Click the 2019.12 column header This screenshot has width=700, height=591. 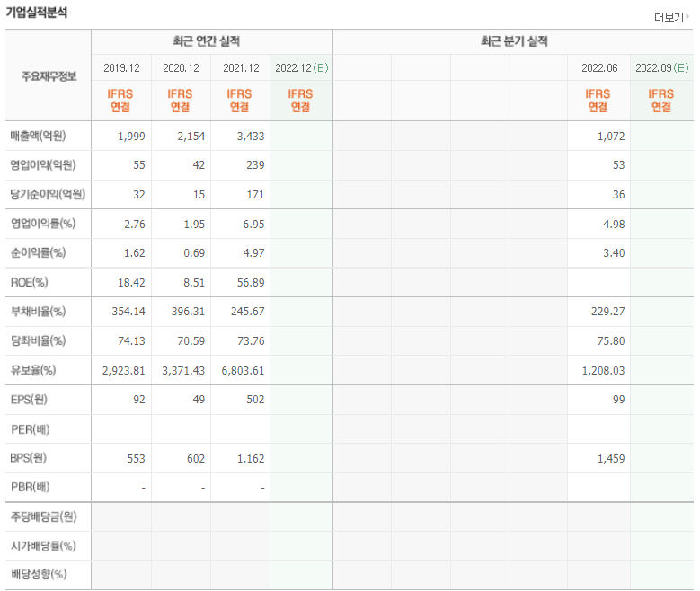point(121,68)
